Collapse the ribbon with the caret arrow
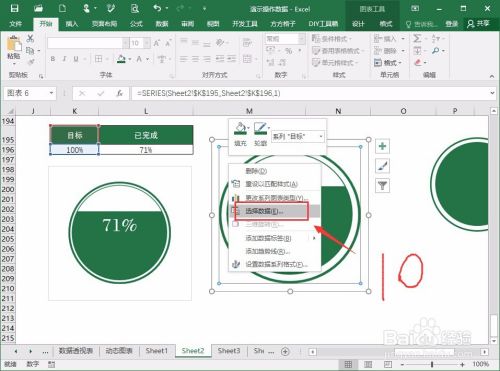Viewport: 500px width, 371px height. click(492, 76)
